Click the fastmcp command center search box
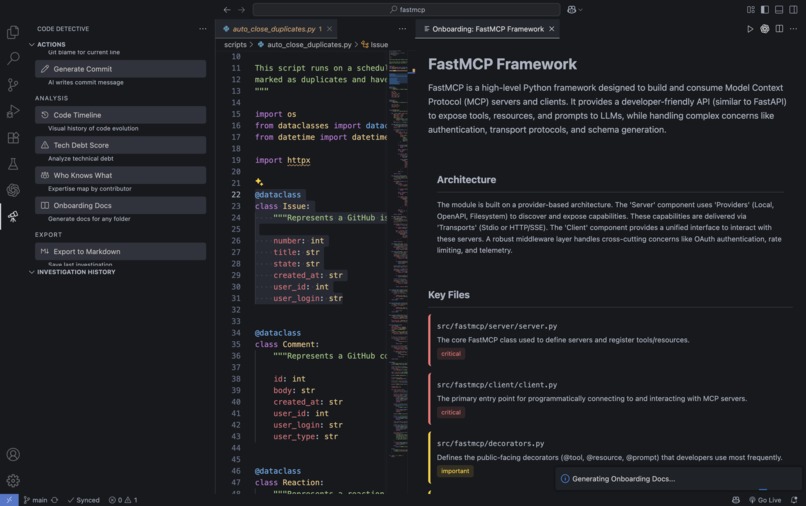806x506 pixels. (407, 9)
